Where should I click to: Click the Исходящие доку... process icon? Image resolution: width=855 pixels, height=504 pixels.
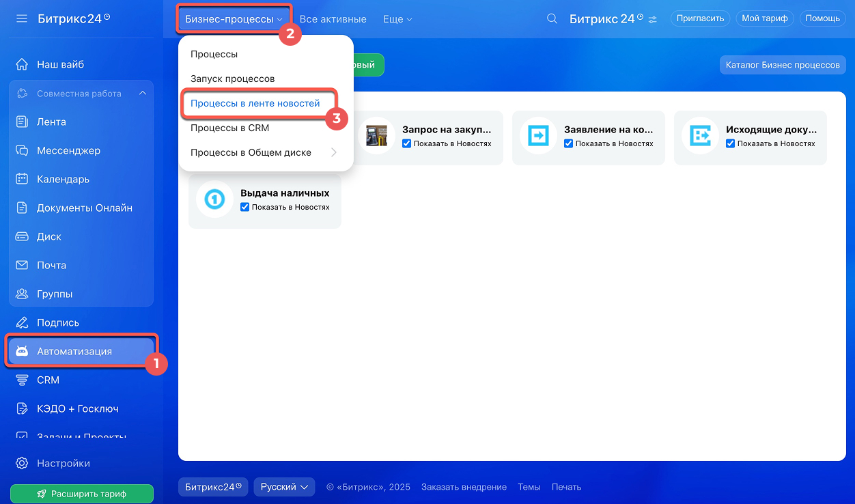click(701, 136)
